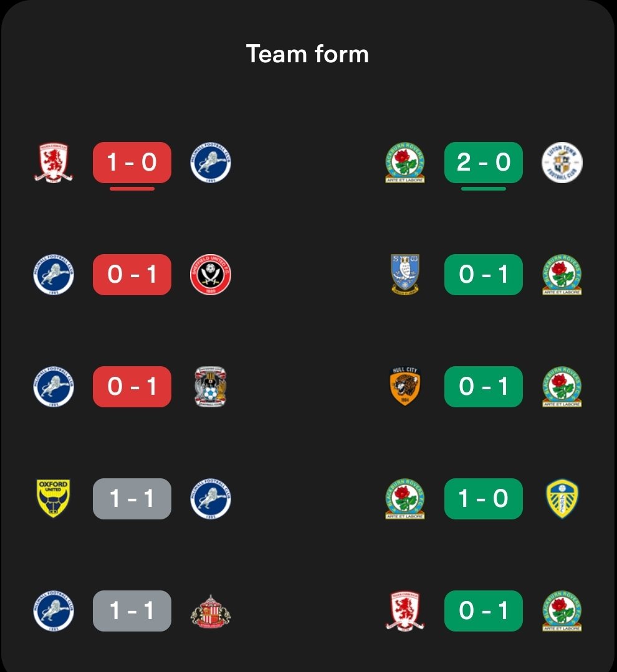Click the green 1-0 score against Leeds
The height and width of the screenshot is (672, 617).
point(484,499)
